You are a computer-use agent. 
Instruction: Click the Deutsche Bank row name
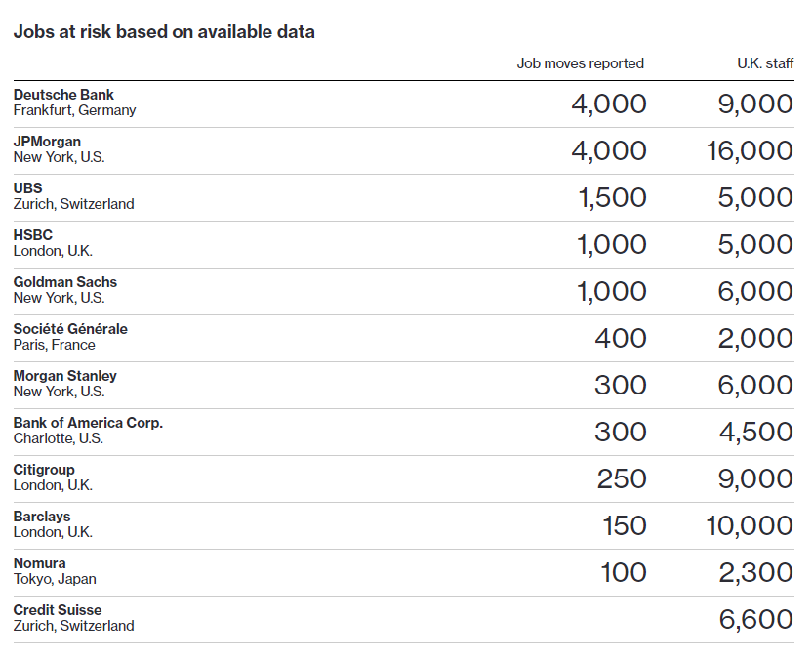pos(63,95)
